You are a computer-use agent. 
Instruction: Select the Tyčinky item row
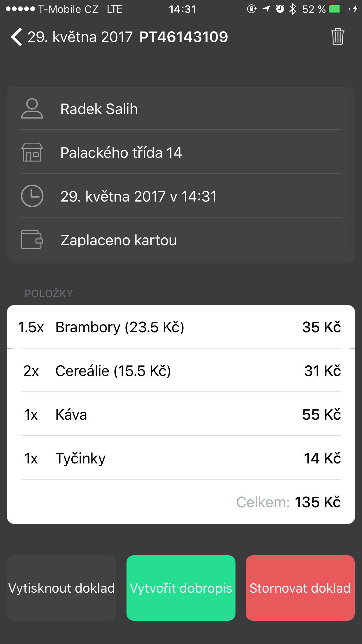[x=181, y=458]
